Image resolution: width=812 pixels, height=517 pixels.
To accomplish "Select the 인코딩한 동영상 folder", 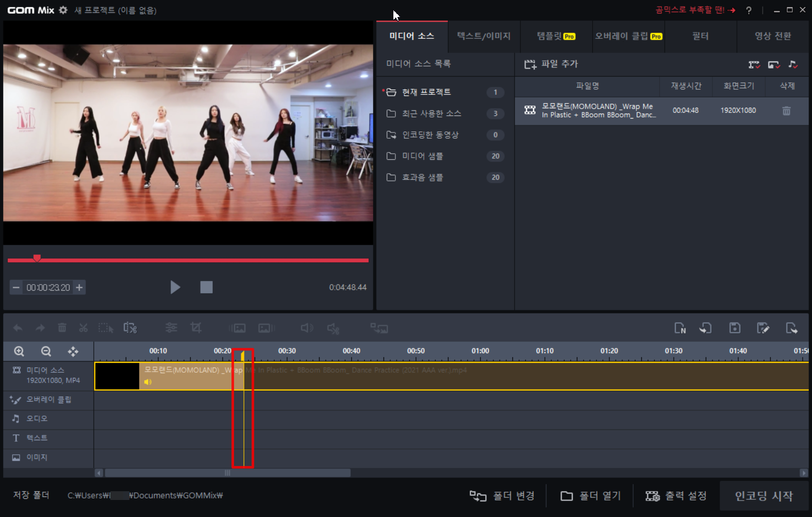I will (445, 135).
